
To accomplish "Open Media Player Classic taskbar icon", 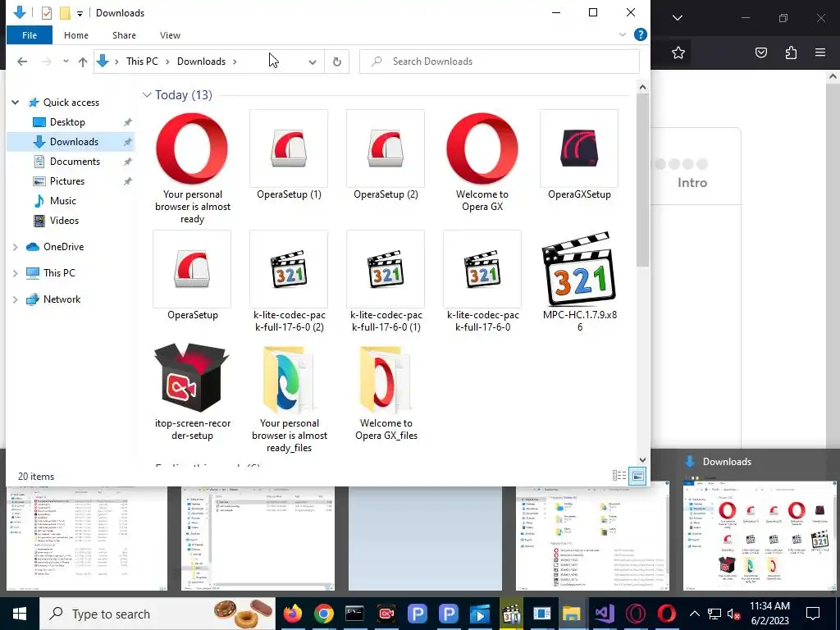I will pyautogui.click(x=511, y=614).
